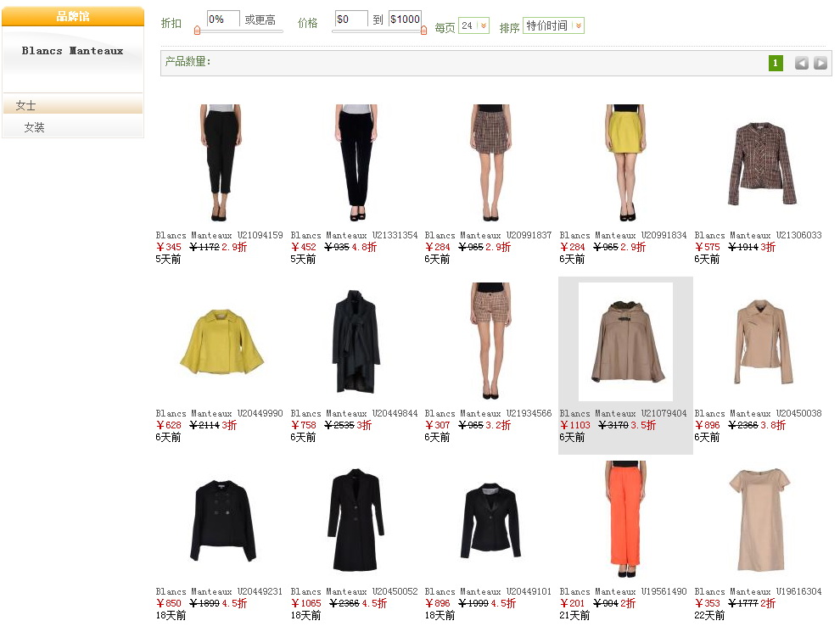This screenshot has height=632, width=840.
Task: Open plaid shorts U21934566 thumbnail
Action: click(x=490, y=341)
